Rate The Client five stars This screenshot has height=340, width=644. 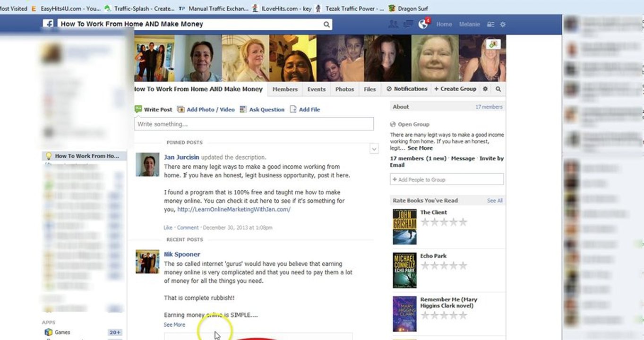(x=463, y=222)
